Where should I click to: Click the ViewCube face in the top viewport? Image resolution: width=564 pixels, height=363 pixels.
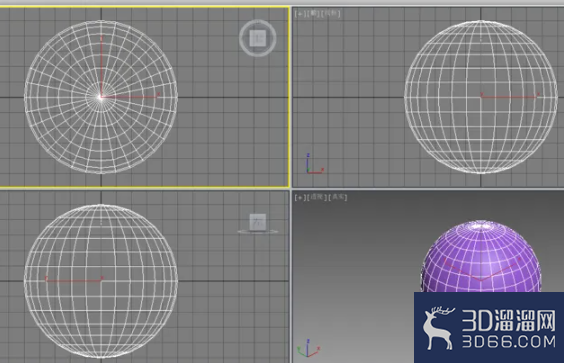pos(258,38)
